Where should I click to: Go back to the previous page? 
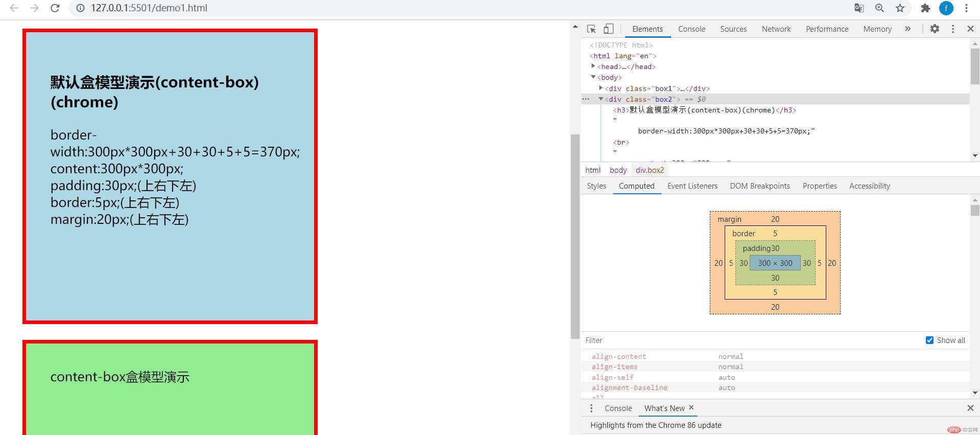(14, 8)
